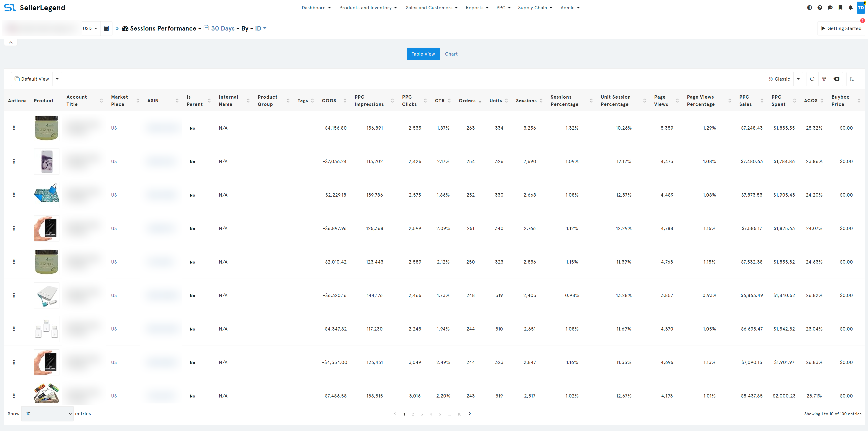Viewport: 868px width, 431px height.
Task: Open the chat messages icon
Action: click(x=830, y=8)
